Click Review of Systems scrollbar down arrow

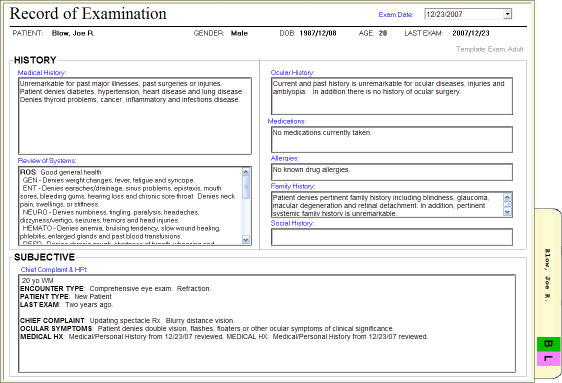246,239
